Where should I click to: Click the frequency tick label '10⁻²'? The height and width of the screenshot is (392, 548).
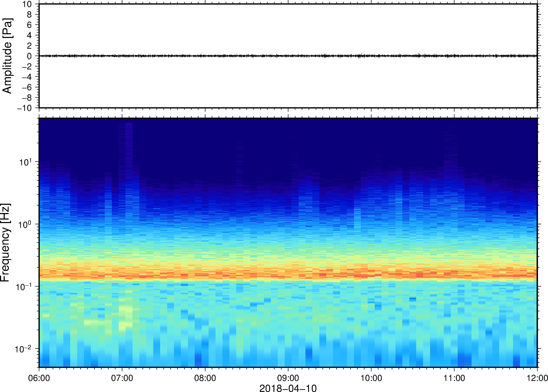[23, 349]
